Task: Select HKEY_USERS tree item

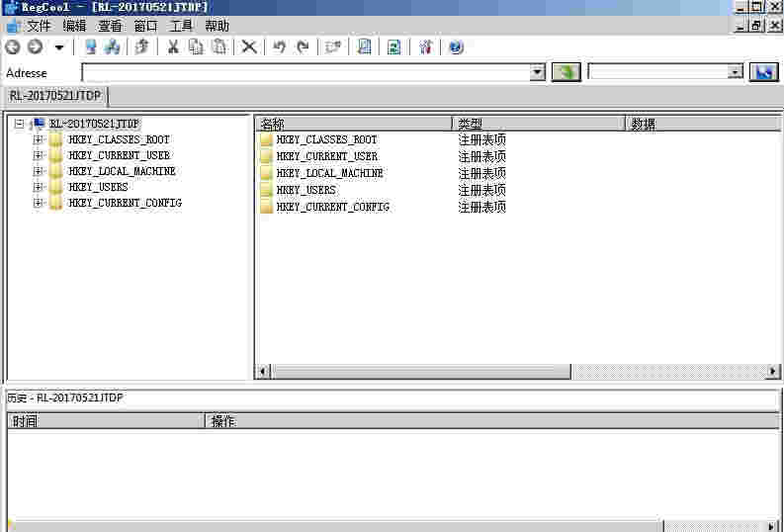Action: (98, 187)
